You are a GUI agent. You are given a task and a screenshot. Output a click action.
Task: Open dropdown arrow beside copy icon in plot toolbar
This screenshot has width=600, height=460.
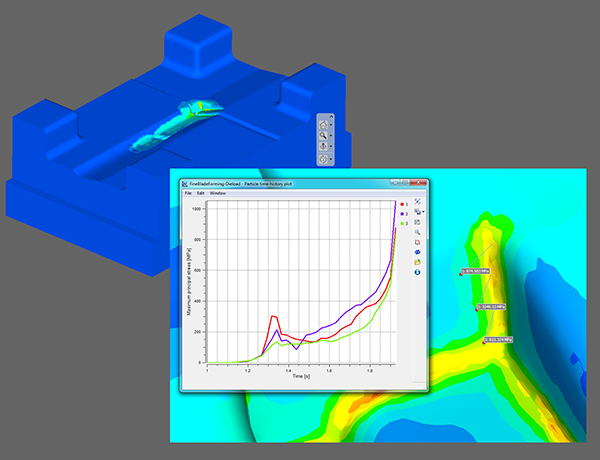click(423, 212)
